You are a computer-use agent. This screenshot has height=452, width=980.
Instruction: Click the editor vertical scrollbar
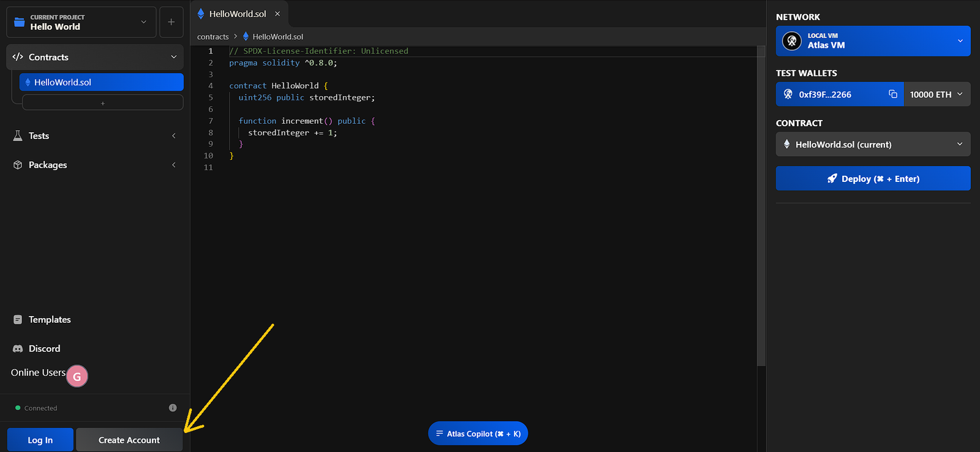pos(761,206)
